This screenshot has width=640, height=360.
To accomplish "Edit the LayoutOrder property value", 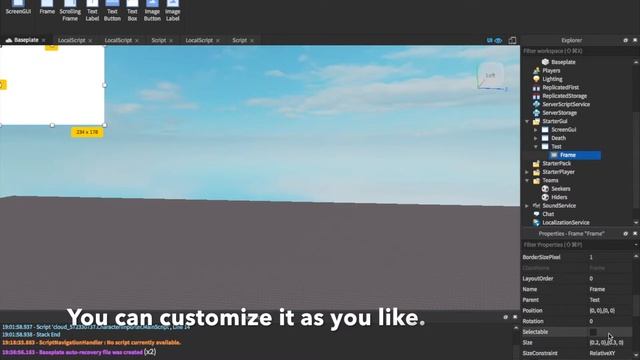I will [610, 278].
